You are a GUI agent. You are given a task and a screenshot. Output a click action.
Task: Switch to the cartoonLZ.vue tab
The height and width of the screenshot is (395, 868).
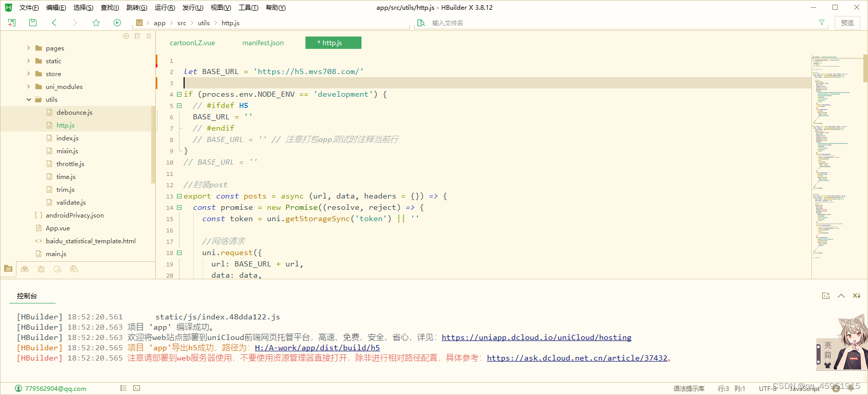pyautogui.click(x=192, y=43)
